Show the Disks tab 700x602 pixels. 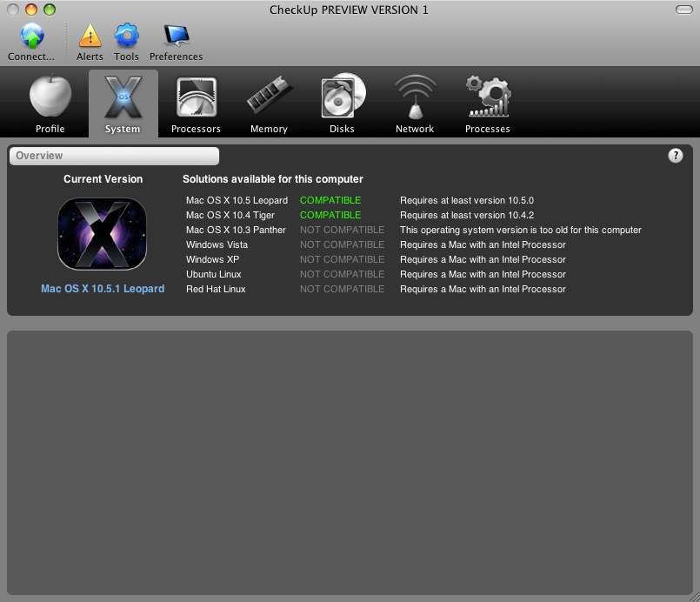coord(342,104)
